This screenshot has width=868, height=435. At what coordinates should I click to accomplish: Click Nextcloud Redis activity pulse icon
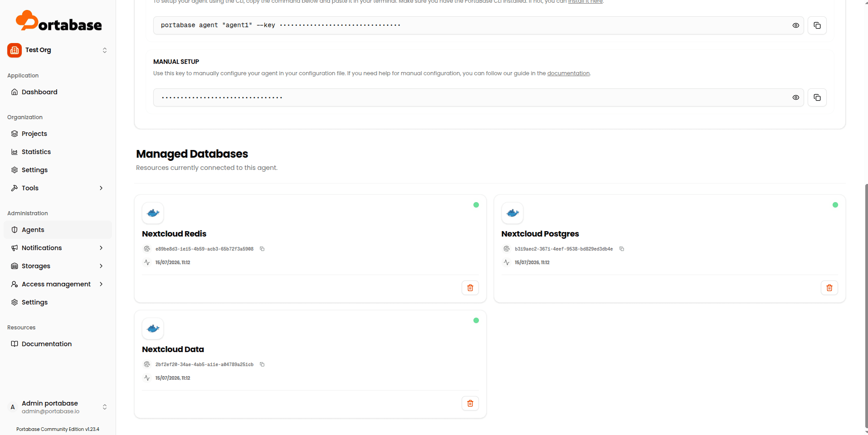[x=147, y=262]
